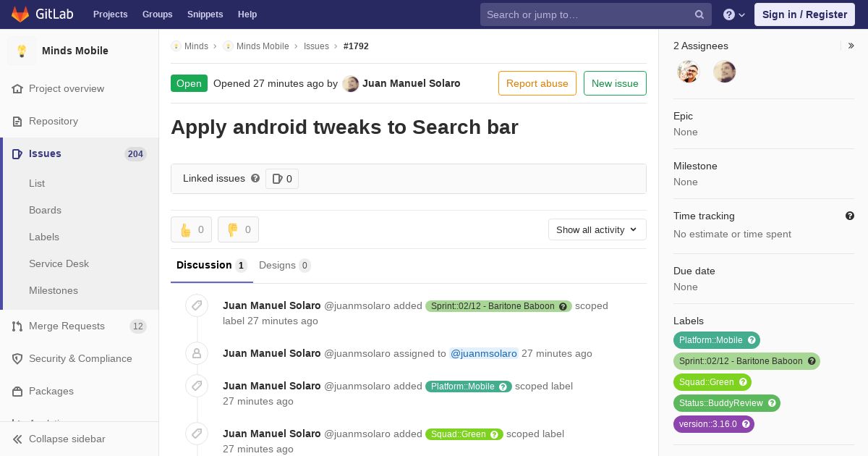Open Snippets in the top navbar
Image resolution: width=868 pixels, height=456 pixels.
[205, 14]
